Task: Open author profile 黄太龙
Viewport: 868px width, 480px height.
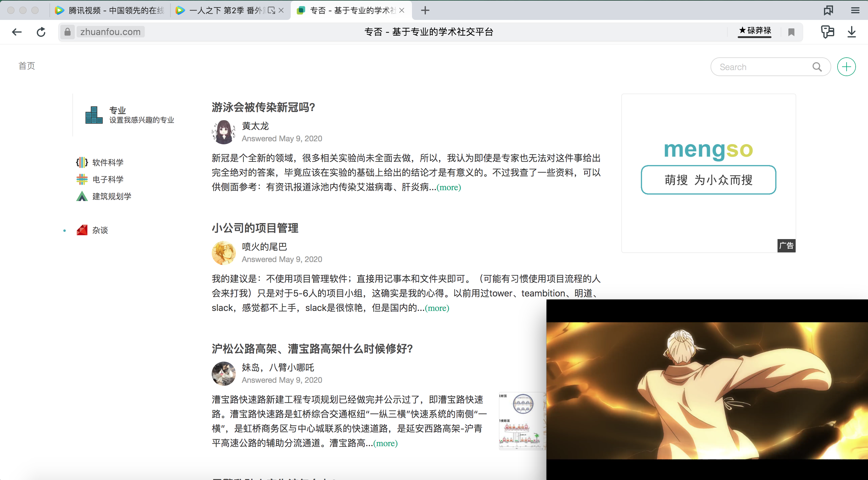Action: pyautogui.click(x=255, y=126)
